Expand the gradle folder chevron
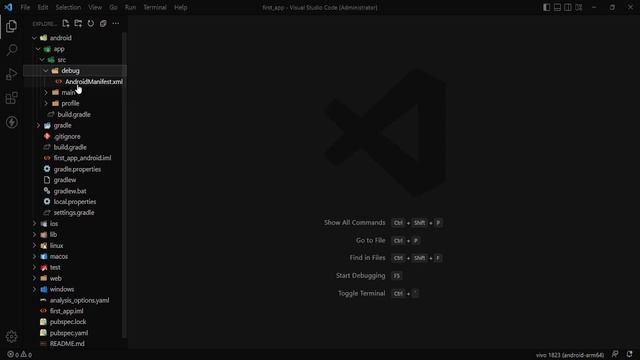The image size is (640, 360). pos(38,126)
